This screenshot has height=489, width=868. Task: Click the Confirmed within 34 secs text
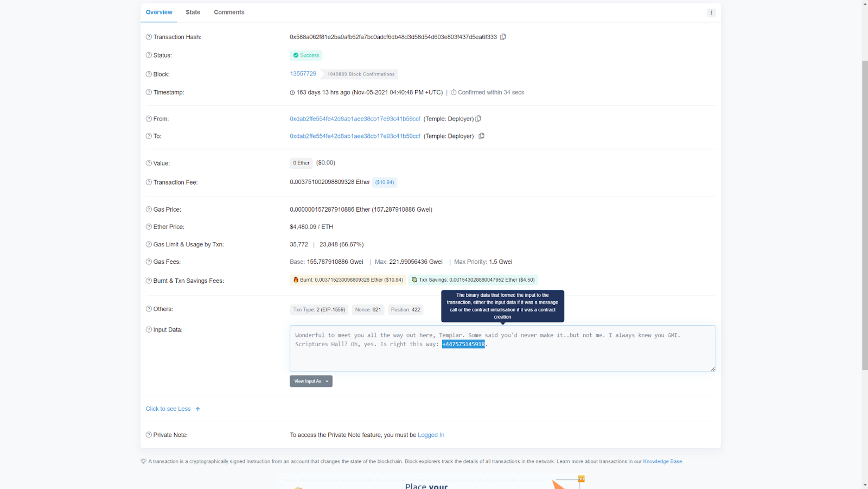click(x=491, y=92)
